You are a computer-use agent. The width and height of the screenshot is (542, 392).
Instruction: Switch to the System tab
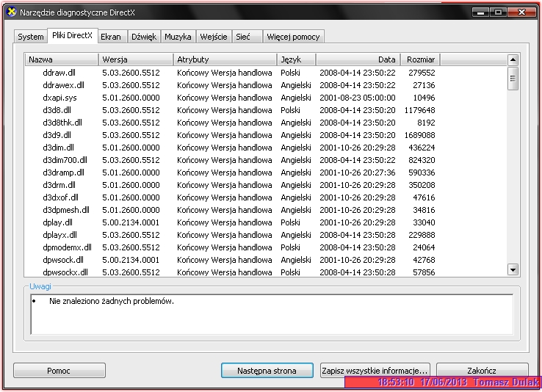click(x=30, y=37)
